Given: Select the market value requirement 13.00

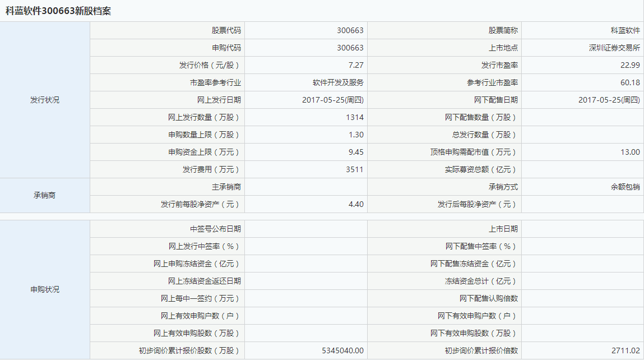Looking at the screenshot, I should tap(630, 152).
